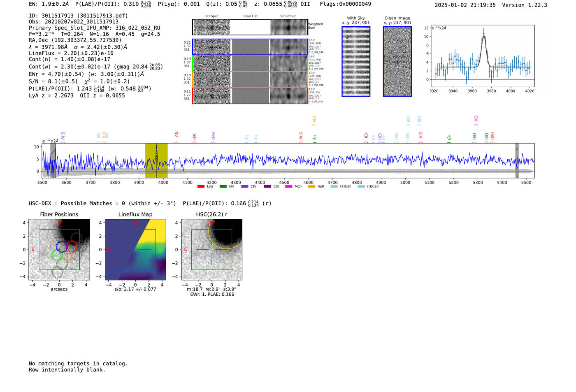Screen dimensions: 576x392
Task: Select the green-bordered fiber spectrum row
Action: [250, 63]
